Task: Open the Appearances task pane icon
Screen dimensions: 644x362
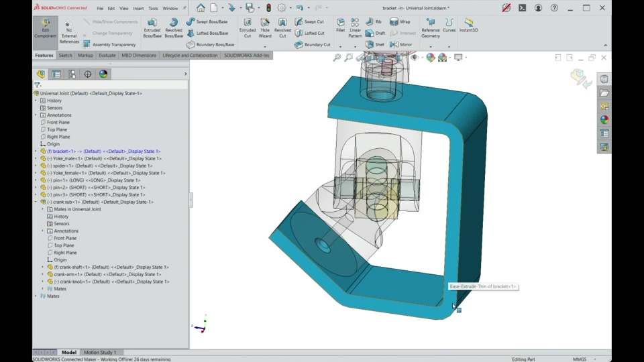Action: click(x=604, y=119)
